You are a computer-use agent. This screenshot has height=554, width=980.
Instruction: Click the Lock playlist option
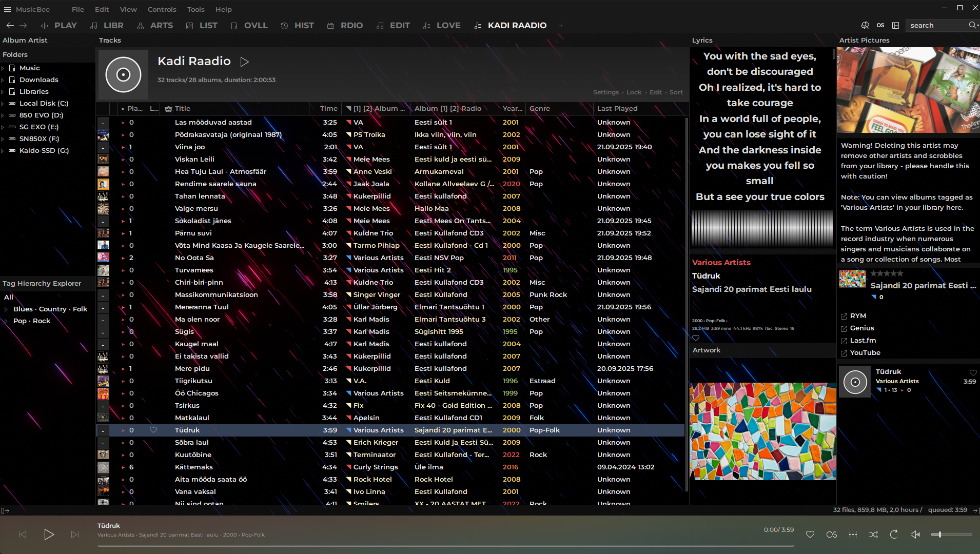[634, 92]
